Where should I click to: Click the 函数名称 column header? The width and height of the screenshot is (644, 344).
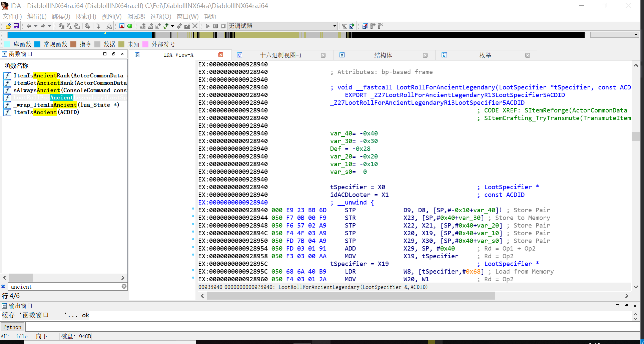(x=16, y=66)
